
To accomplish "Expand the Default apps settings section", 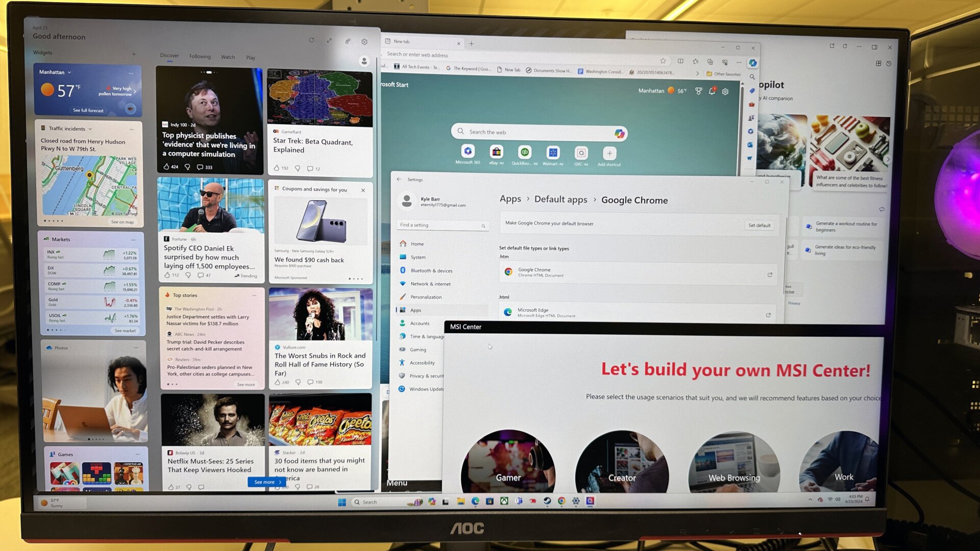I will pos(560,199).
